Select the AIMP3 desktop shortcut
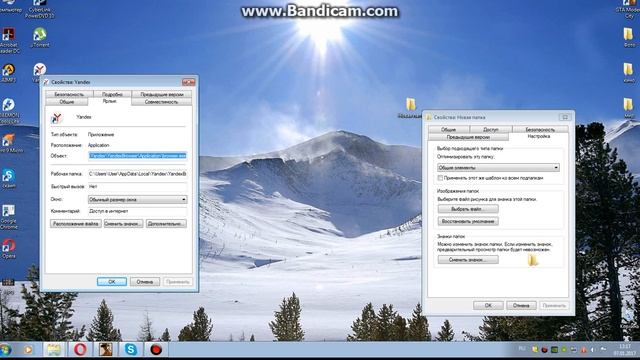This screenshot has height=360, width=640. click(8, 73)
